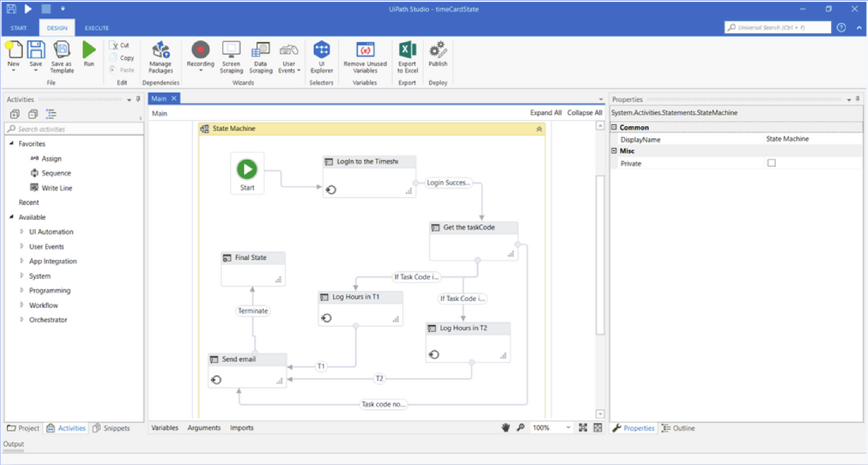Expand the Programming category
Screen dimensions: 868x465
(x=22, y=290)
